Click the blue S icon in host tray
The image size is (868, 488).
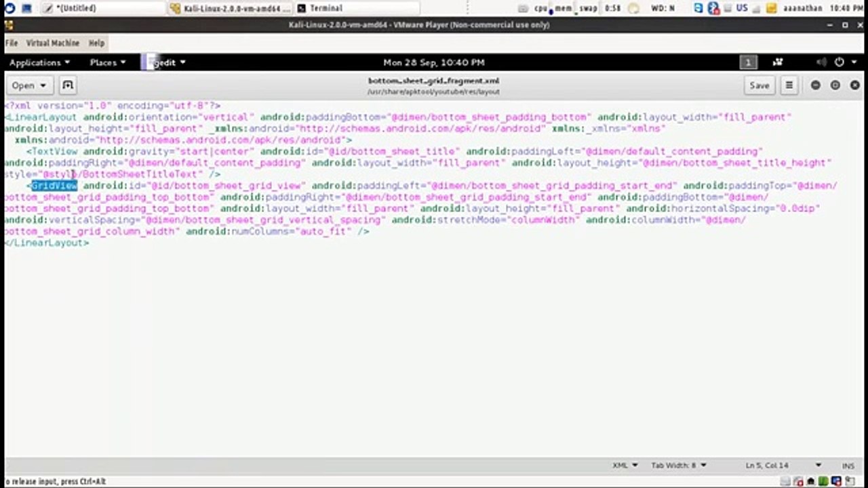[x=698, y=8]
